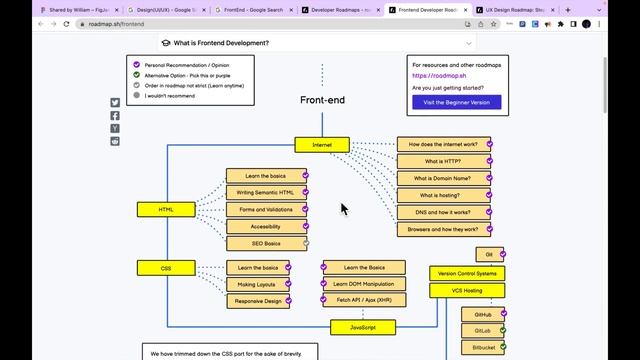Open What is Domain Name? topic
Image resolution: width=640 pixels, height=360 pixels.
tap(444, 178)
